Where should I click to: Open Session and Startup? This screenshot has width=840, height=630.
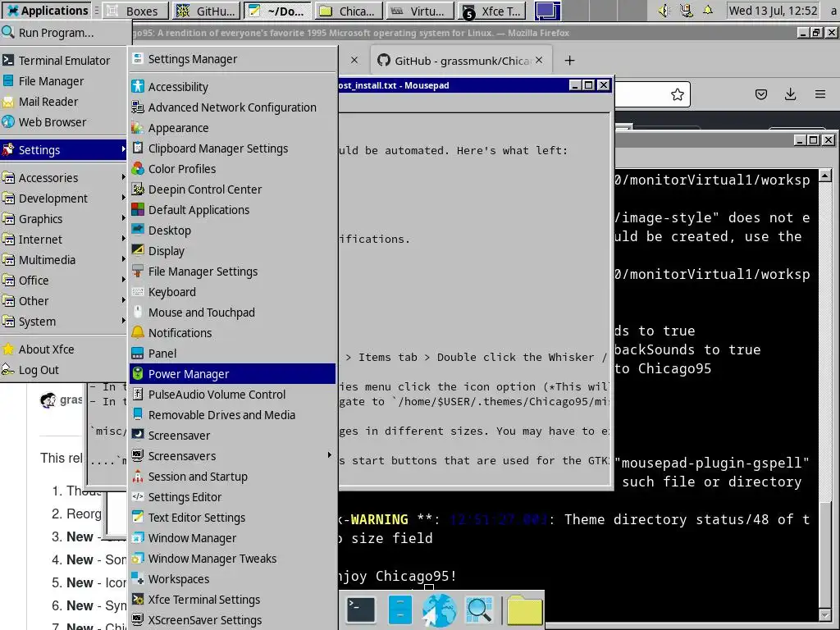(x=232, y=477)
